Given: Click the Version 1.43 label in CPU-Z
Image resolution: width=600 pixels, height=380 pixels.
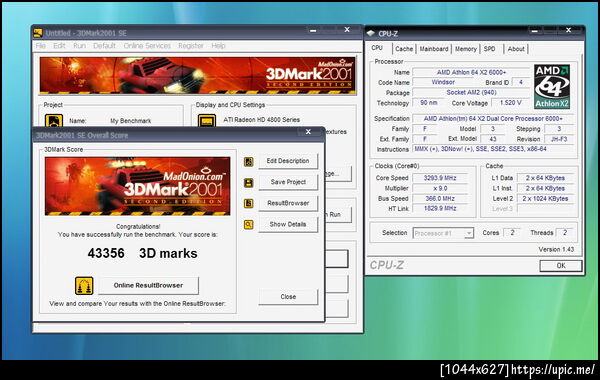Looking at the screenshot, I should coord(556,250).
